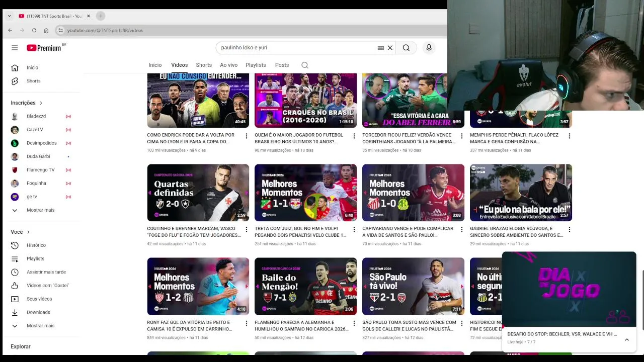Open Endrick video title link
Screen dimensions: 644x362
[x=191, y=138]
